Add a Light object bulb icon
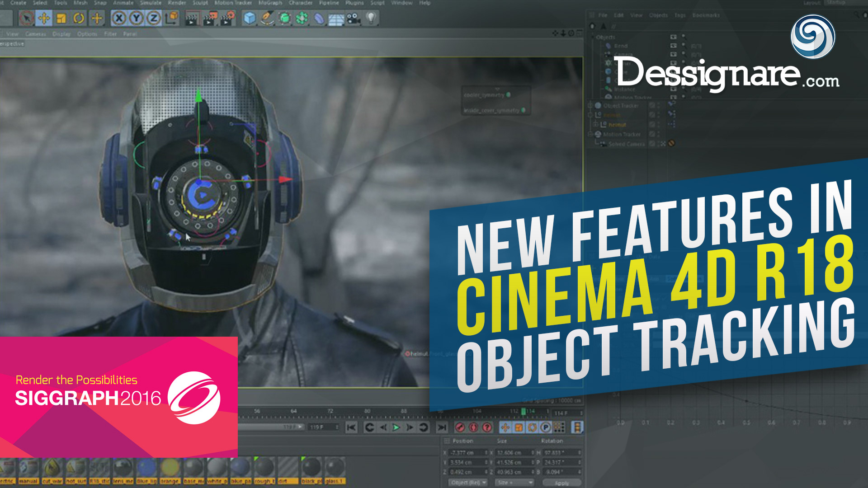The width and height of the screenshot is (868, 488). pyautogui.click(x=371, y=18)
